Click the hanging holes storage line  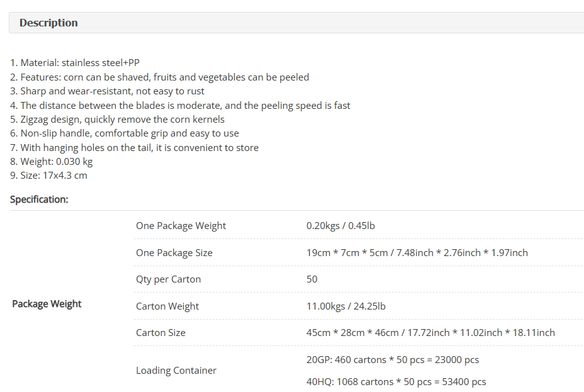[x=135, y=148]
